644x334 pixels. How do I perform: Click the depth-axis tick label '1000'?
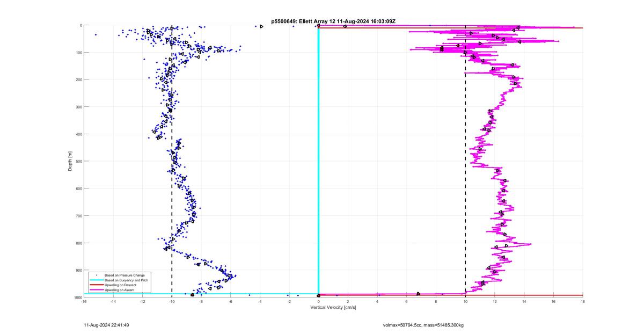point(77,297)
